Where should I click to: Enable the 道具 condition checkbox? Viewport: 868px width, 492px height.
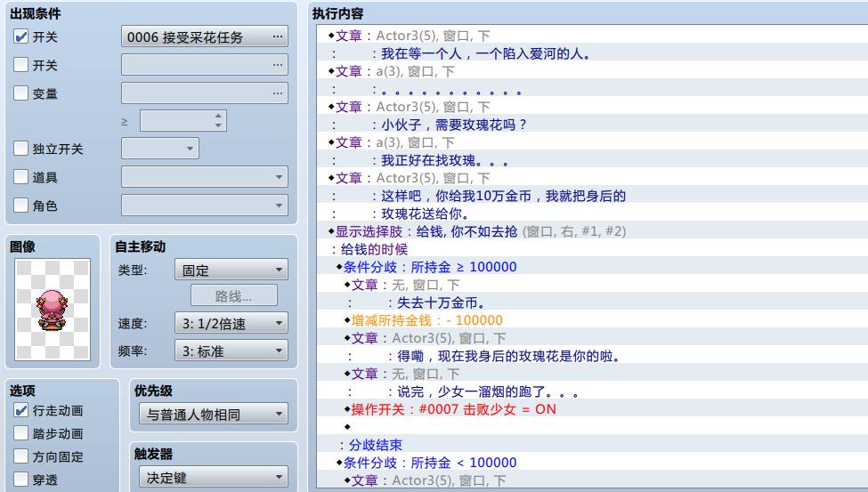point(21,176)
